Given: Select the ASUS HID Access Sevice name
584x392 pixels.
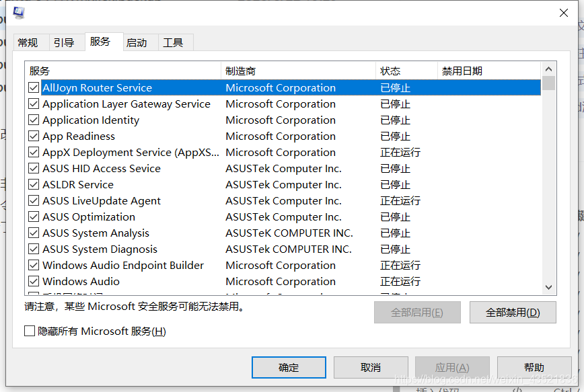Looking at the screenshot, I should (102, 168).
